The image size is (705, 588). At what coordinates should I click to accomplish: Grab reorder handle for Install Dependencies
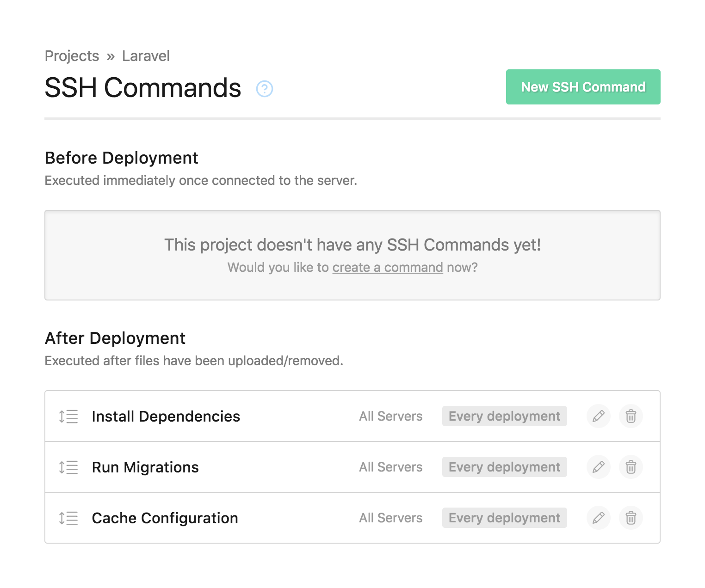(x=68, y=416)
